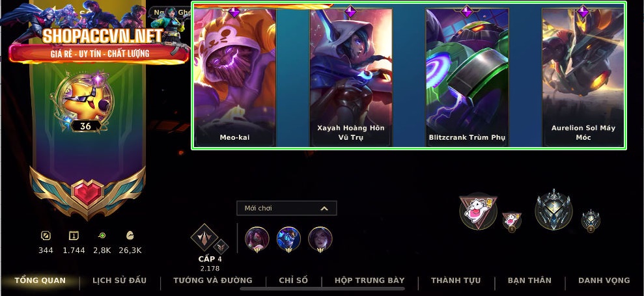Click the small poro token numbered 1

tap(512, 222)
